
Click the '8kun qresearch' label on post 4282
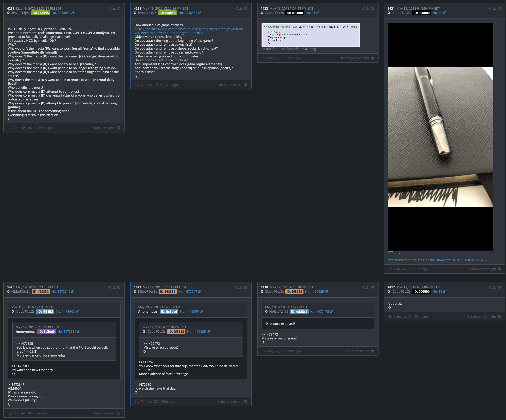(x=104, y=128)
